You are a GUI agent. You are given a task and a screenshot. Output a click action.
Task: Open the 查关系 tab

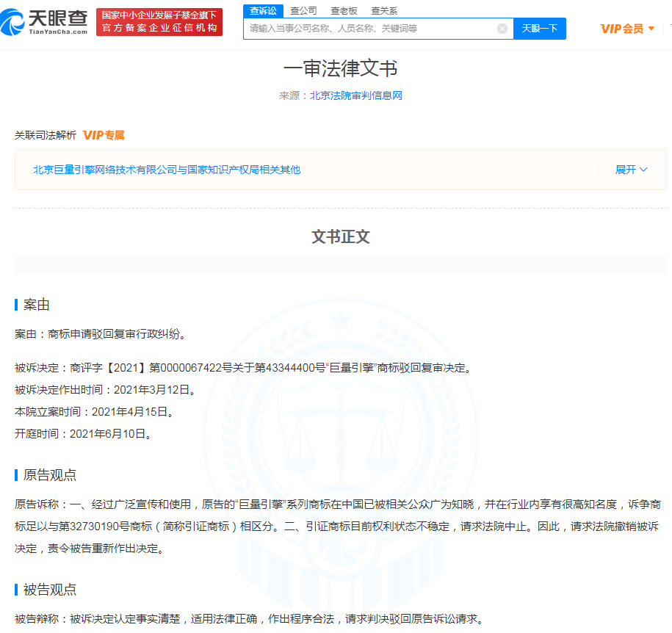click(384, 10)
